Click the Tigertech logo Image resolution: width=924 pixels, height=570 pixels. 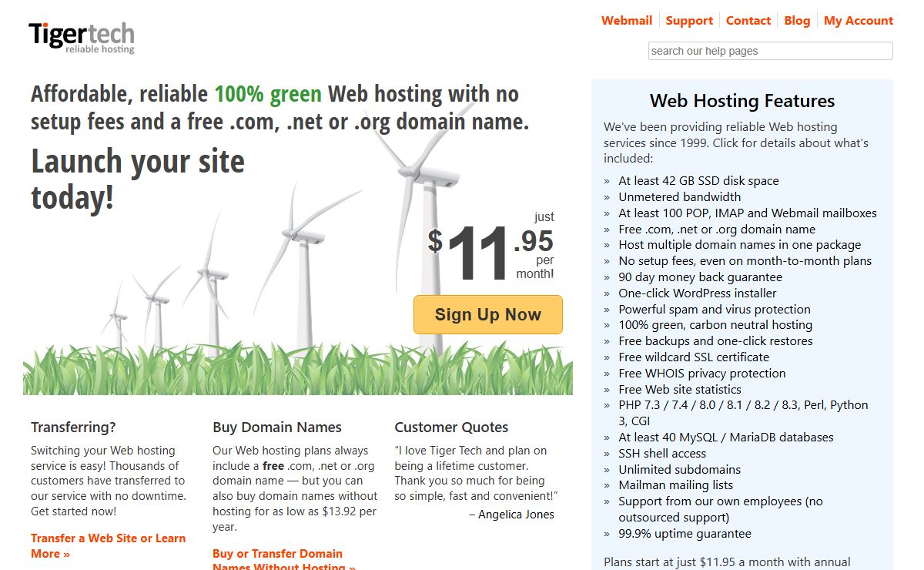coord(82,38)
